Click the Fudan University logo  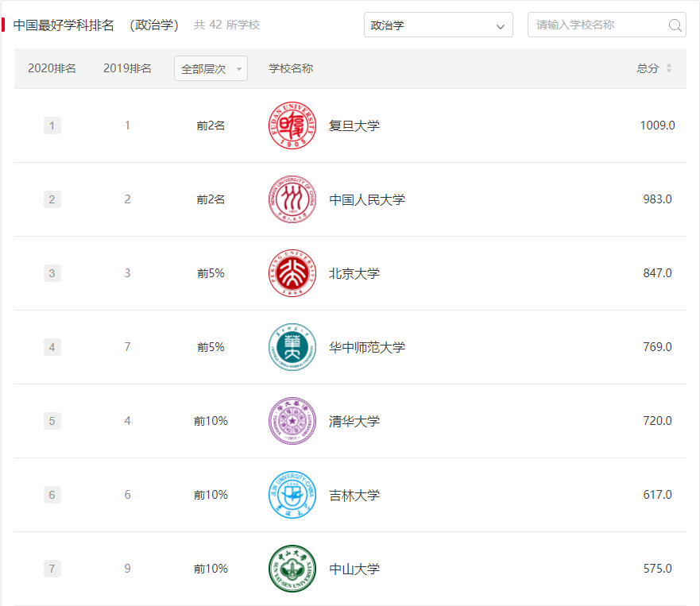(292, 125)
